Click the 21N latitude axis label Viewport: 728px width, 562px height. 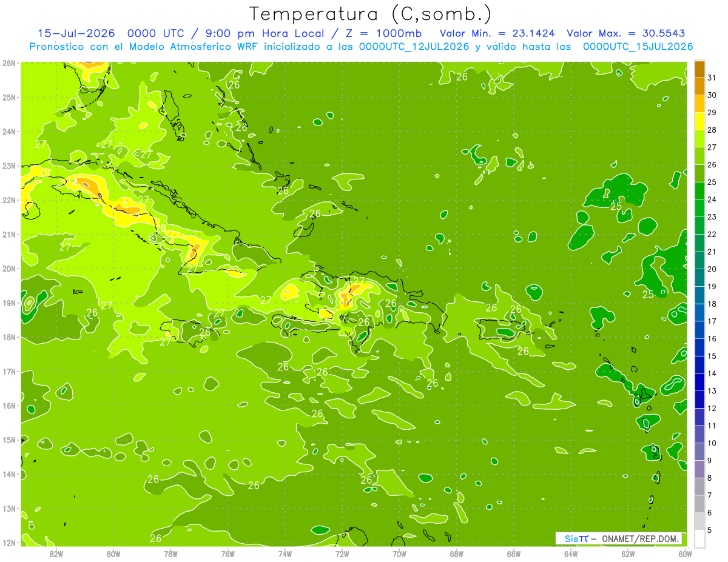click(x=9, y=234)
